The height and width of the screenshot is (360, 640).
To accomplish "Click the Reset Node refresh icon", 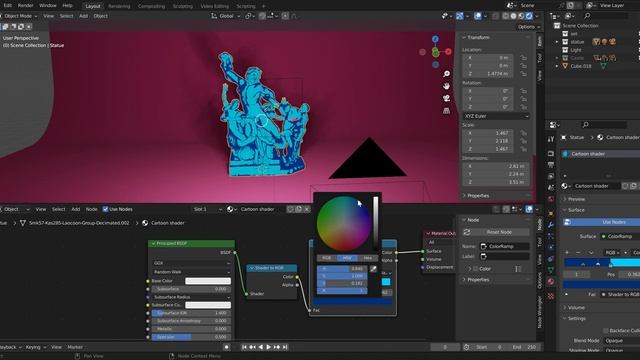I will [x=467, y=232].
